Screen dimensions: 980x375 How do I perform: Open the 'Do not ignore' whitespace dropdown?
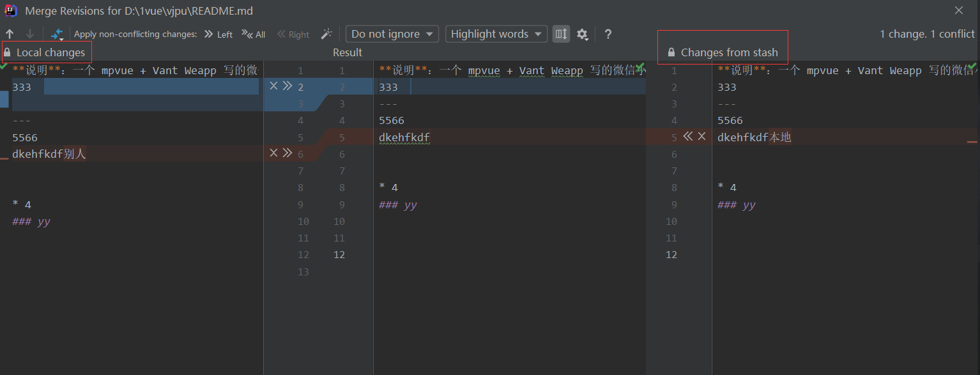coord(392,34)
